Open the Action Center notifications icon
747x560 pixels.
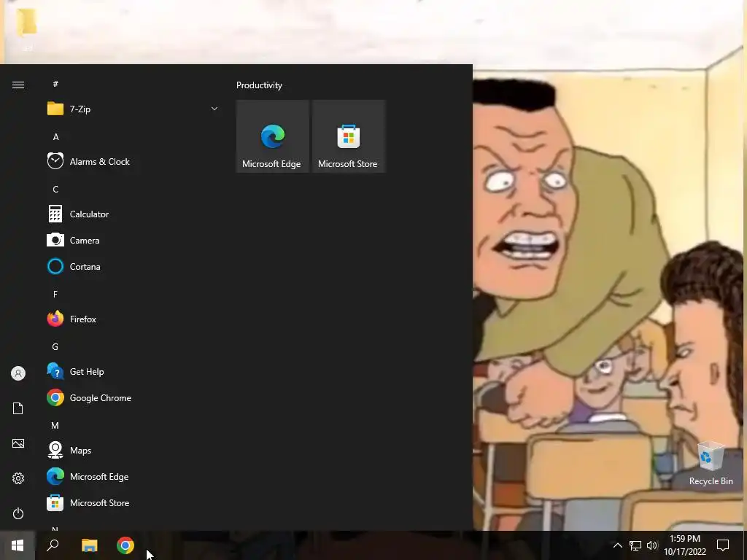click(723, 545)
